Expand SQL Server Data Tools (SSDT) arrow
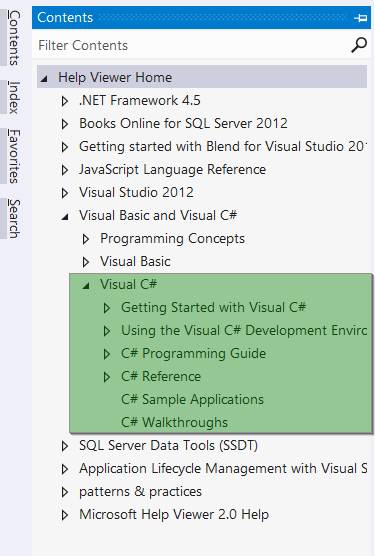 [x=65, y=446]
